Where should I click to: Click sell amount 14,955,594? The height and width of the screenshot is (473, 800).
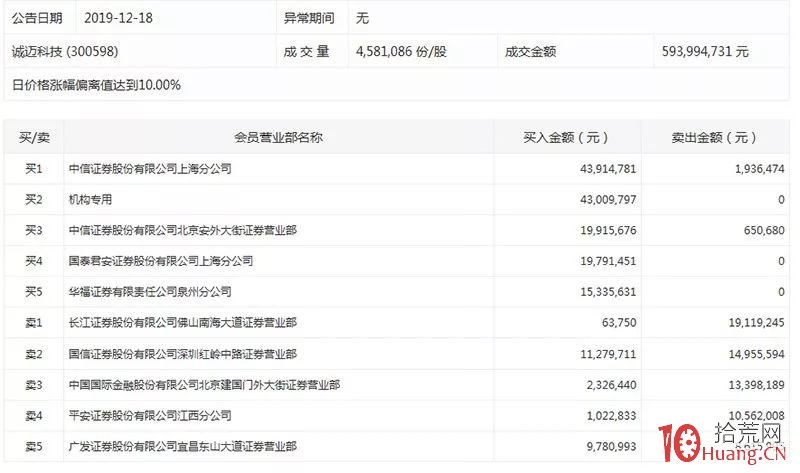click(x=757, y=354)
